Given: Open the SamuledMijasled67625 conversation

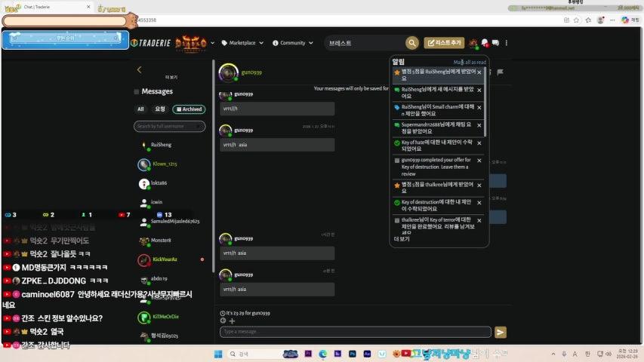Looking at the screenshot, I should (171, 222).
